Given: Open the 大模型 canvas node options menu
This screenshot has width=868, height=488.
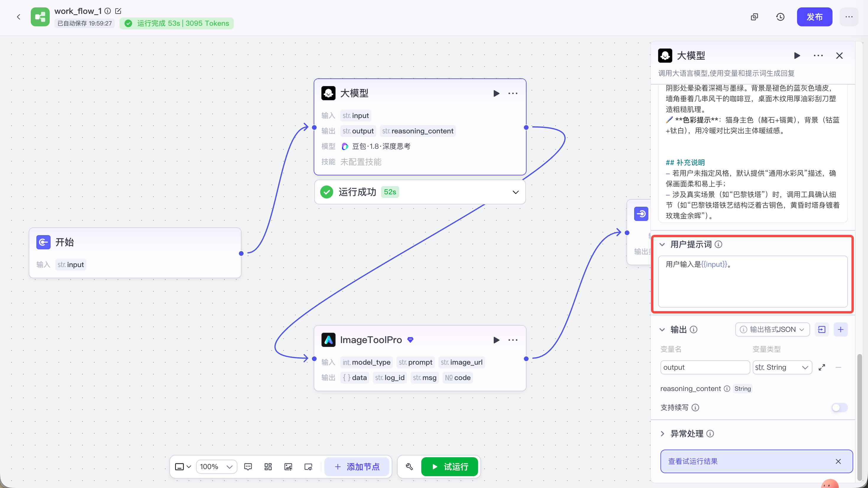Looking at the screenshot, I should coord(513,93).
